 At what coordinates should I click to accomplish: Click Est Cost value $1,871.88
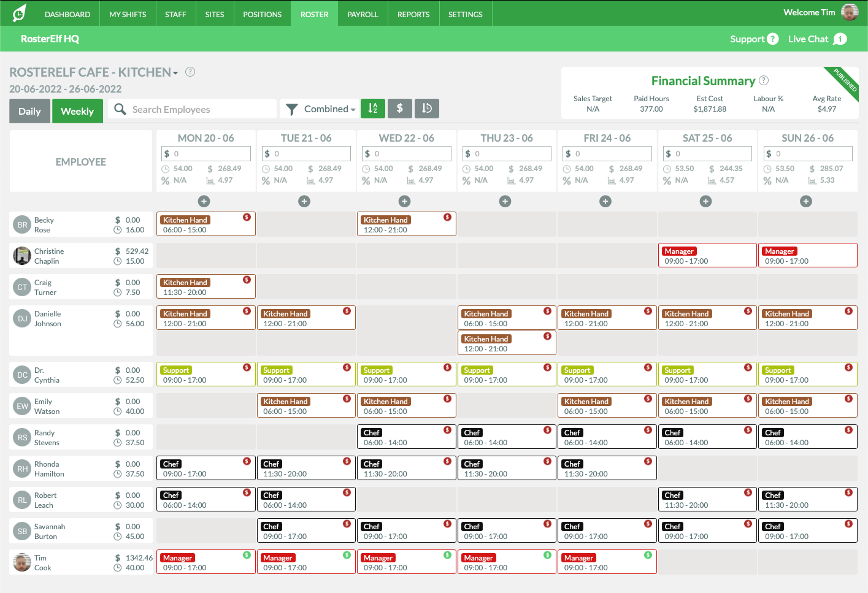(x=710, y=109)
